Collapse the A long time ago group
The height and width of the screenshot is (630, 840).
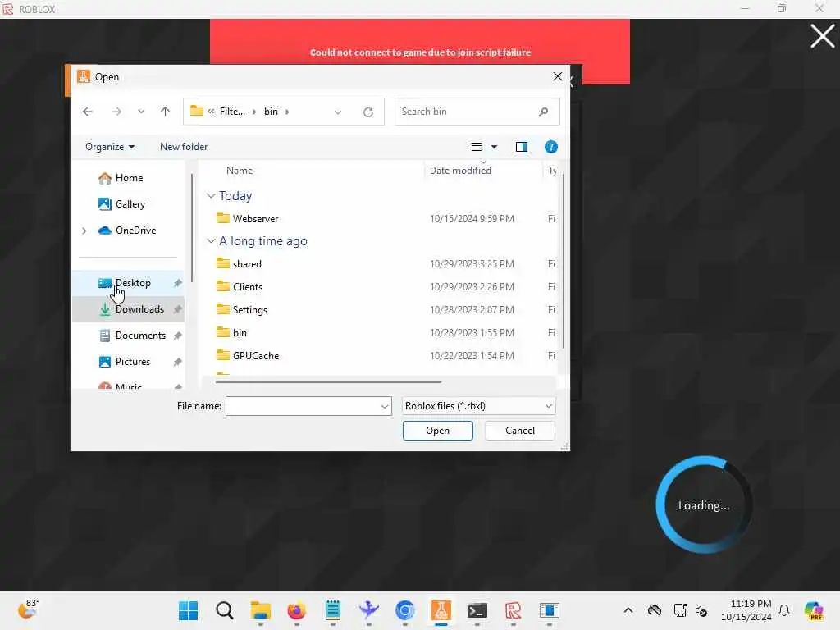(x=211, y=241)
